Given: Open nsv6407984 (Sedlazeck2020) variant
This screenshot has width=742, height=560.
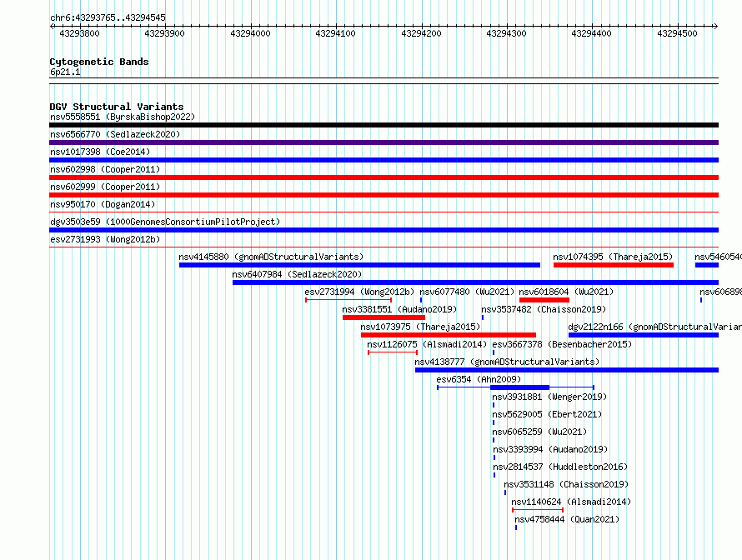Looking at the screenshot, I should click(x=297, y=274).
